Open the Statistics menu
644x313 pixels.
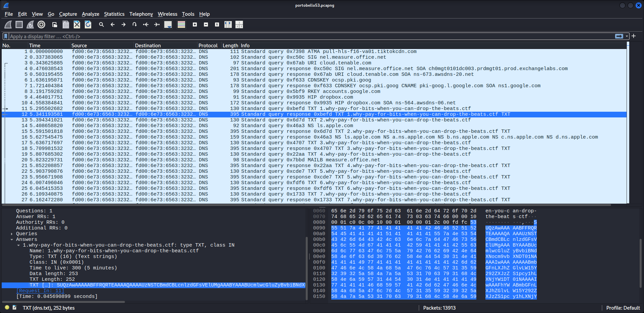pos(114,14)
